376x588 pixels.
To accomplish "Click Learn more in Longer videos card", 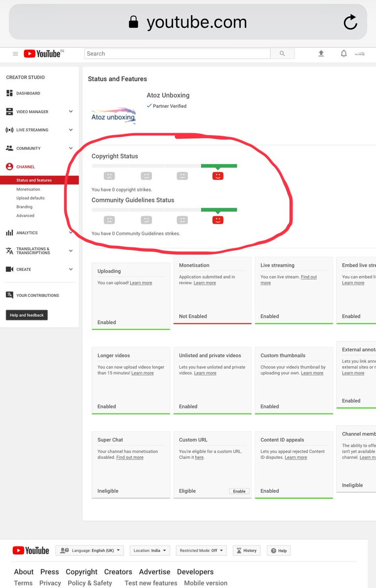I will pyautogui.click(x=143, y=373).
